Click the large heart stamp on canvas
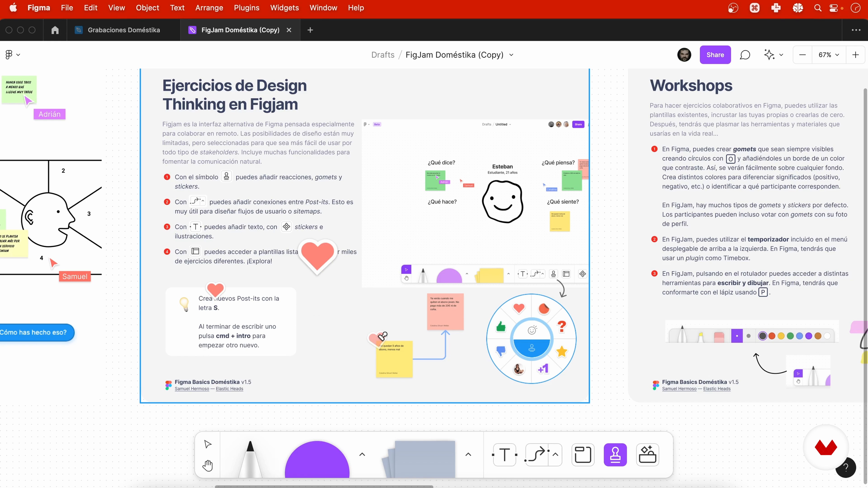The height and width of the screenshot is (488, 868). coord(317,257)
